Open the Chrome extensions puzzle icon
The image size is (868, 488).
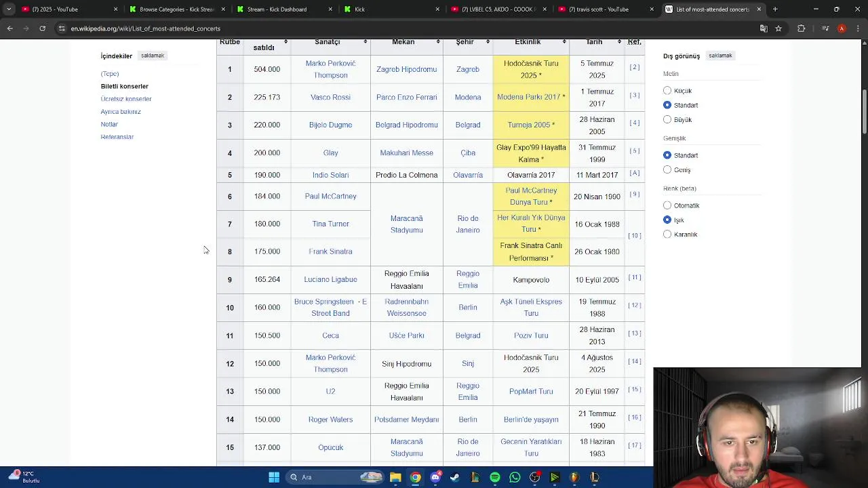802,28
